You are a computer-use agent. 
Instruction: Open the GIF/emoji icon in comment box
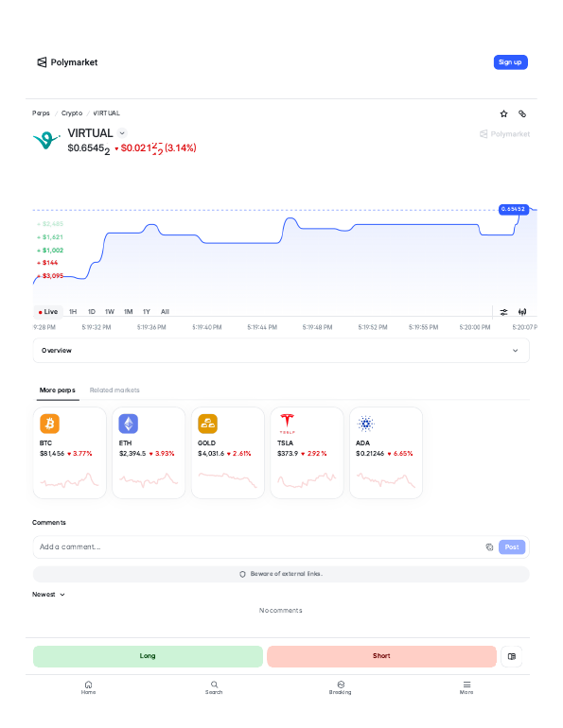tap(489, 546)
